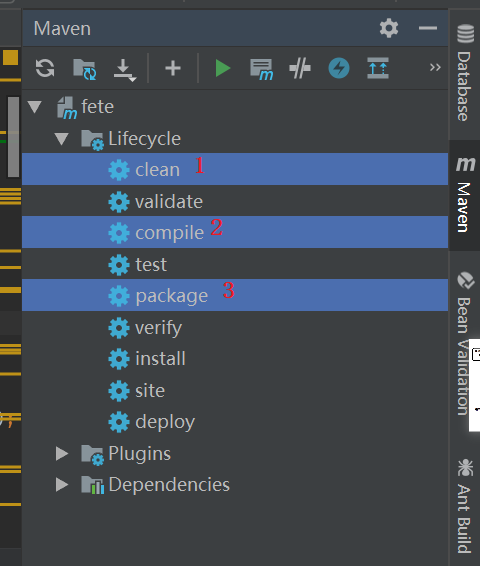Select the compile lifecycle goal

click(x=235, y=232)
